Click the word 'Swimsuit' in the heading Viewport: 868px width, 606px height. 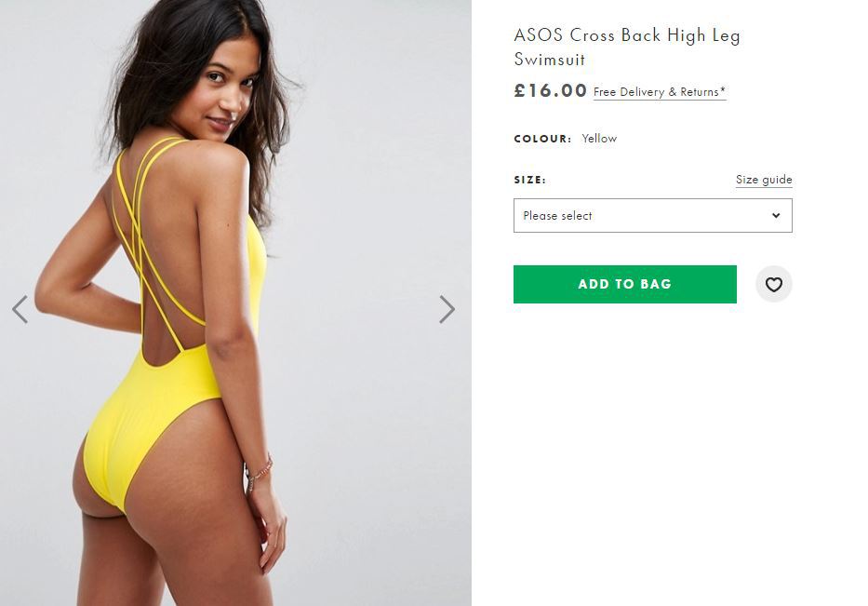pyautogui.click(x=549, y=60)
